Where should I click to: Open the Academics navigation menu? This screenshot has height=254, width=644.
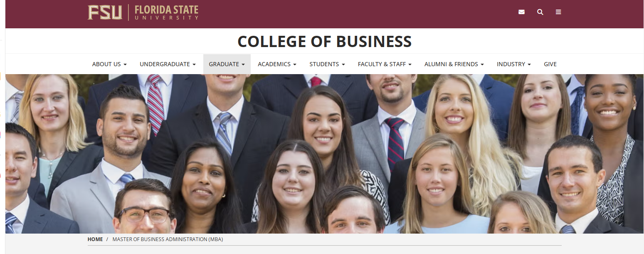point(277,64)
